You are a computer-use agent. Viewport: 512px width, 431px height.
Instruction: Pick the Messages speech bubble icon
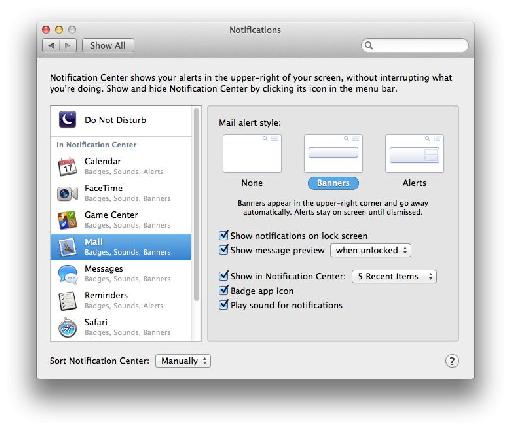[67, 274]
